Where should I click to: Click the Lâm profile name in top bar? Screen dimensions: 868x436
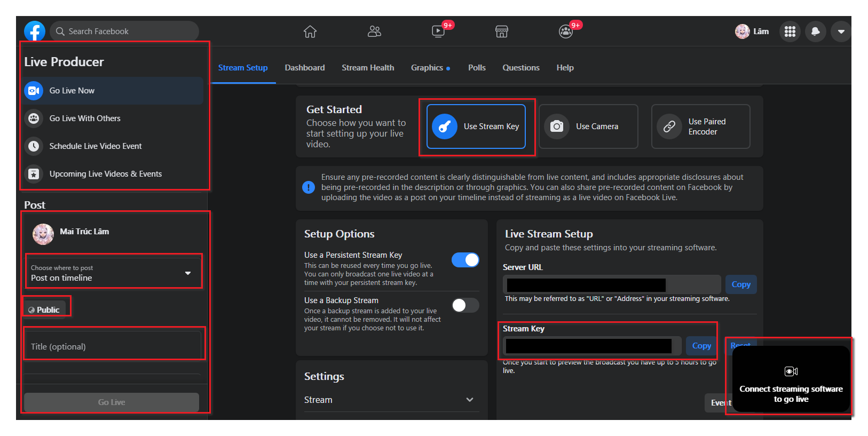[x=761, y=31]
